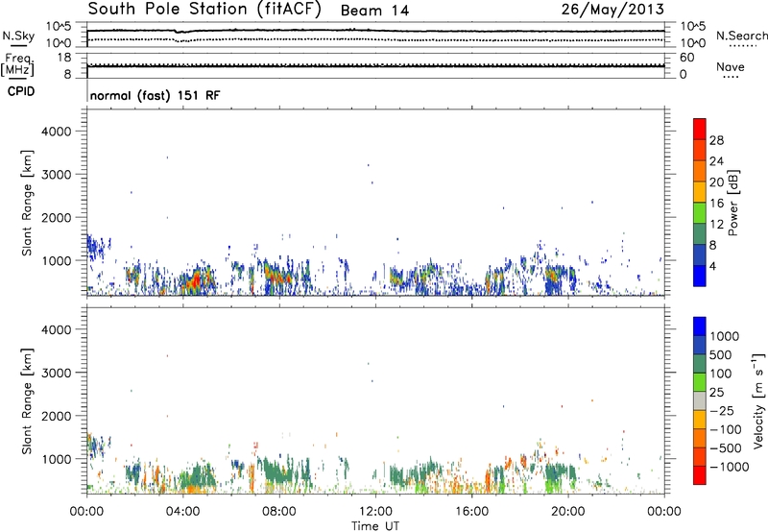
Task: Select the "normal (fast) 151 RF" text
Action: pos(156,95)
